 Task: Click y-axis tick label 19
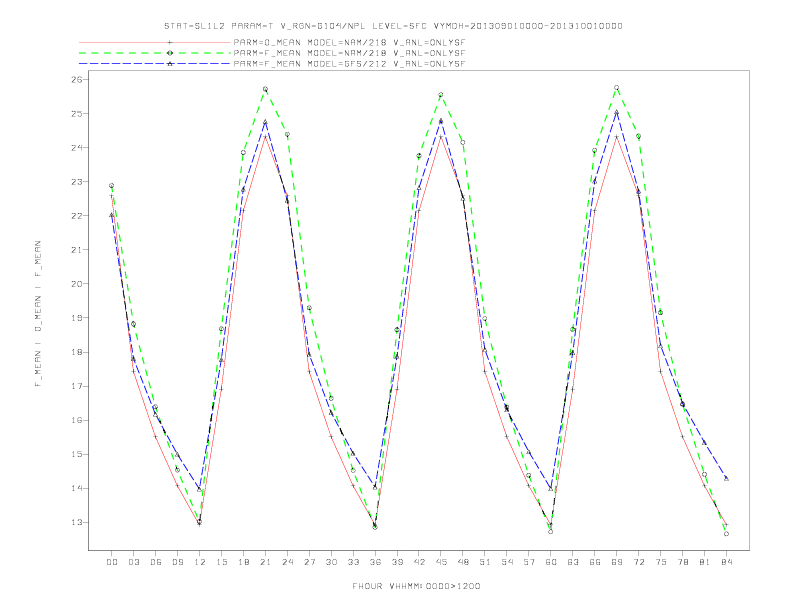[x=77, y=318]
